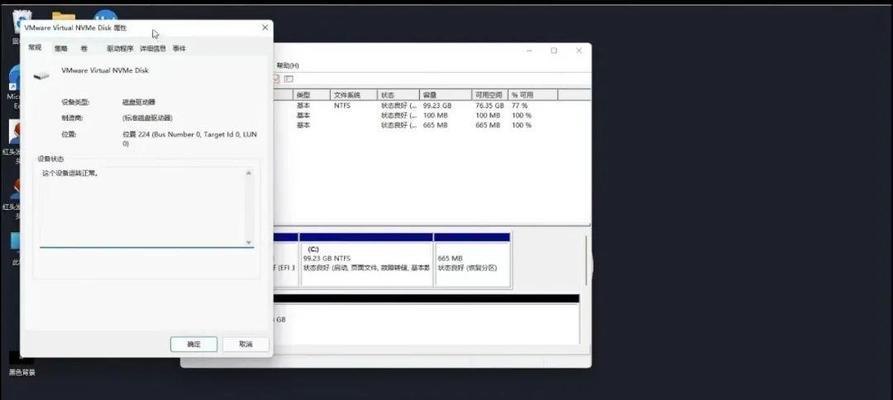
Task: Click device status scroll-down arrow
Action: [248, 242]
